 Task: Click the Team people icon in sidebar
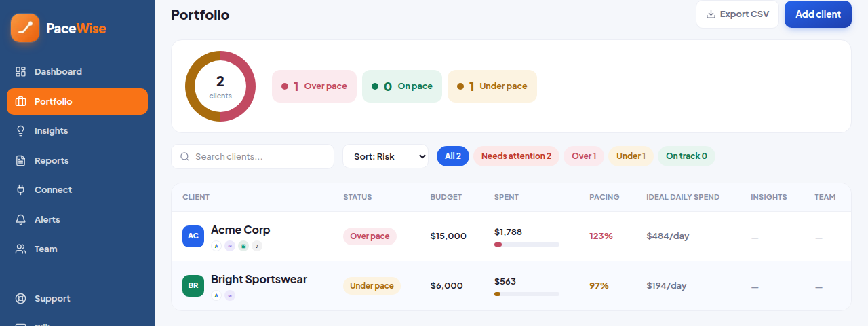tap(21, 249)
